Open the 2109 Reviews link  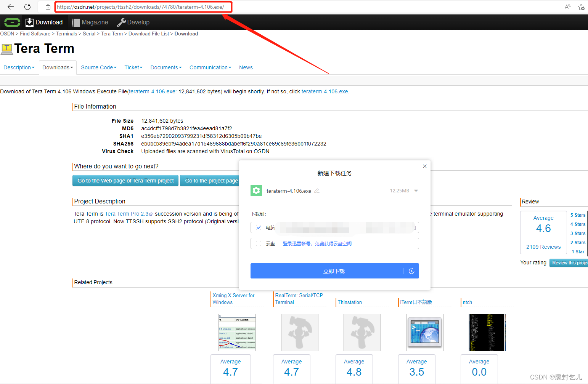click(543, 247)
